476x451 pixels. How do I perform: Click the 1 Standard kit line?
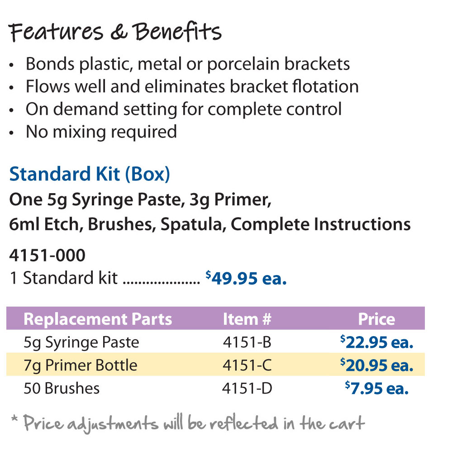pos(148,278)
